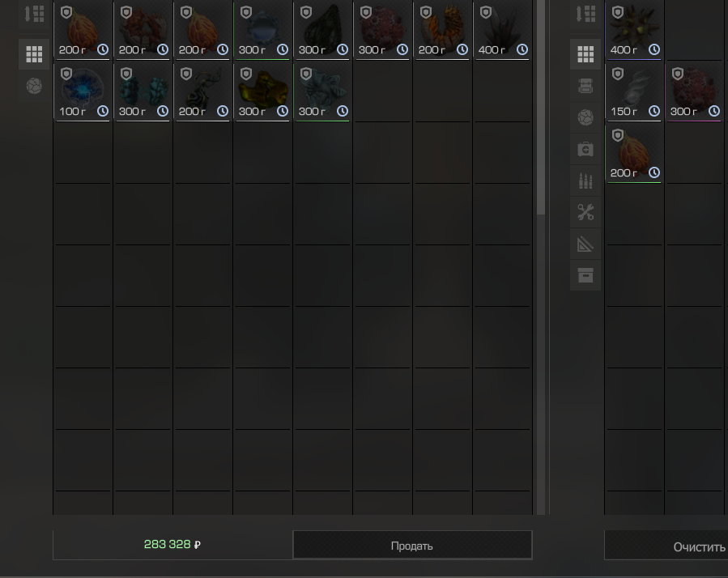
Task: Select the 200 г orange bulb in right inventory
Action: 634,153
